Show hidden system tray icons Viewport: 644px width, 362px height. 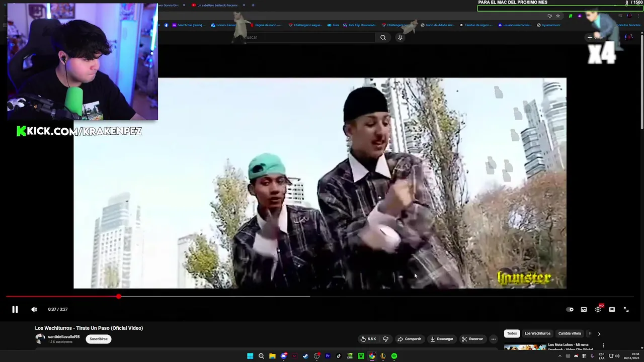[x=560, y=356]
